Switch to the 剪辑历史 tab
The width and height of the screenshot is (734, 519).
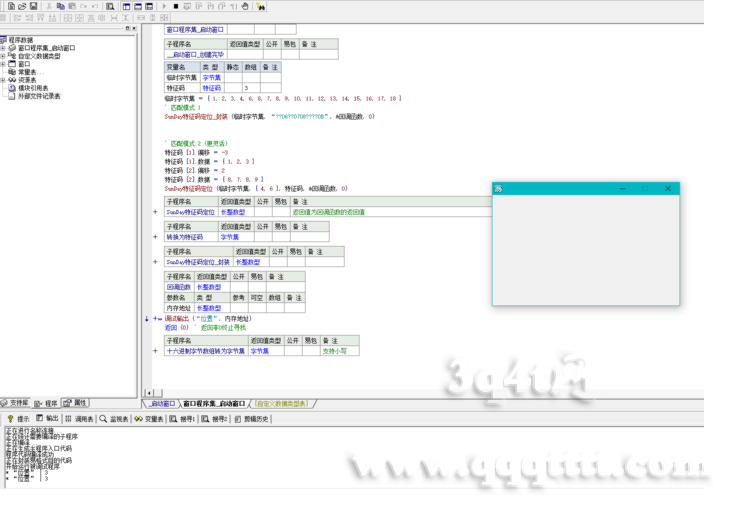[x=252, y=418]
